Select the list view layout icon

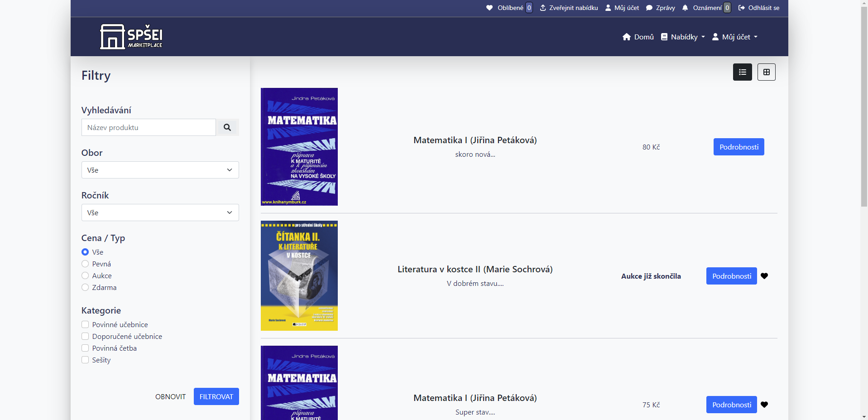(742, 72)
